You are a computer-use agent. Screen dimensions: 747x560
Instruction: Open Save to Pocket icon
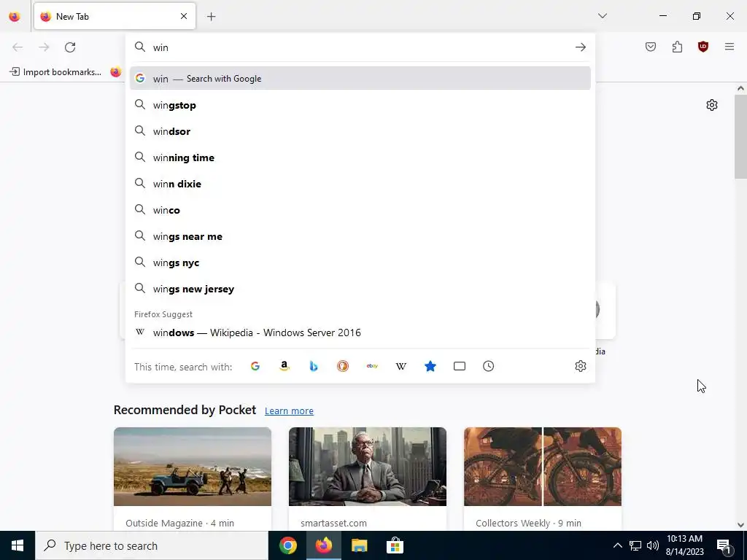[651, 47]
